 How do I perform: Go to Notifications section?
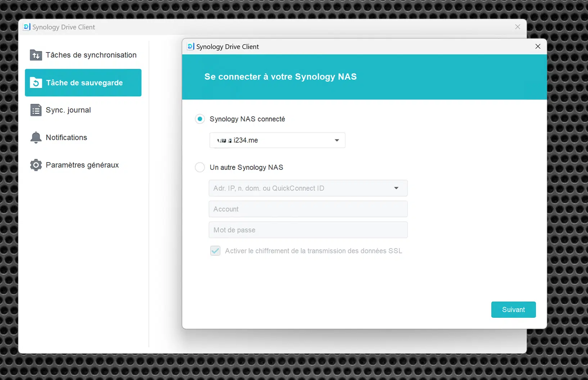(x=83, y=138)
